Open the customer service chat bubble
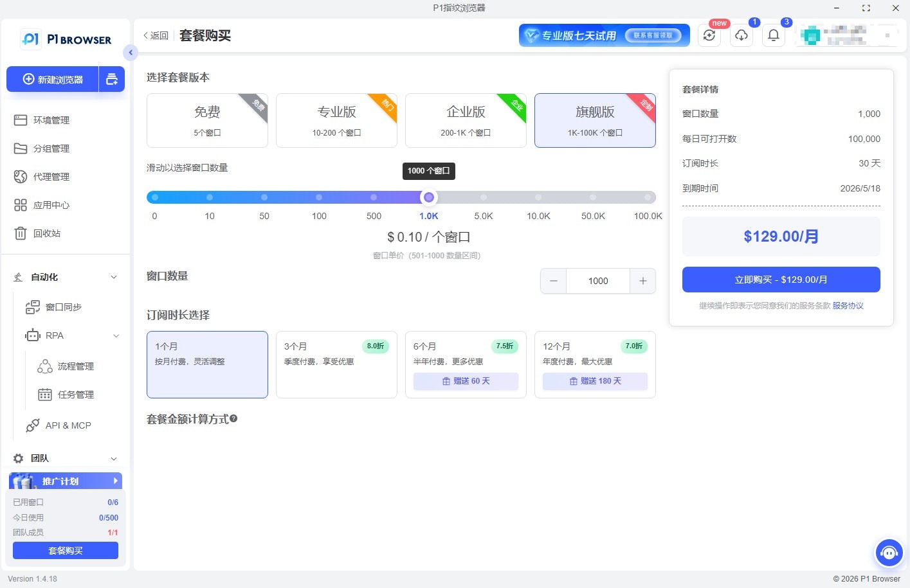This screenshot has height=588, width=910. click(x=889, y=553)
